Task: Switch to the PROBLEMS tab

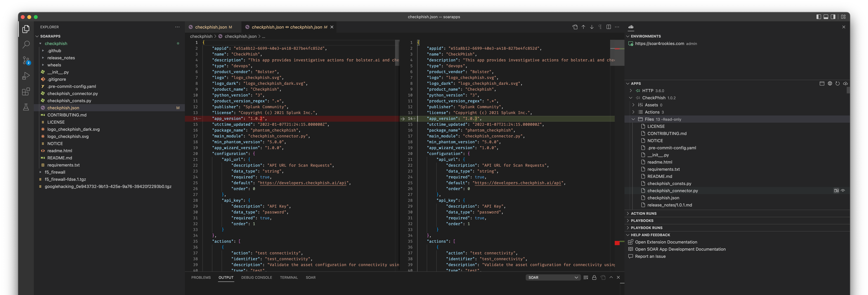Action: (201, 277)
